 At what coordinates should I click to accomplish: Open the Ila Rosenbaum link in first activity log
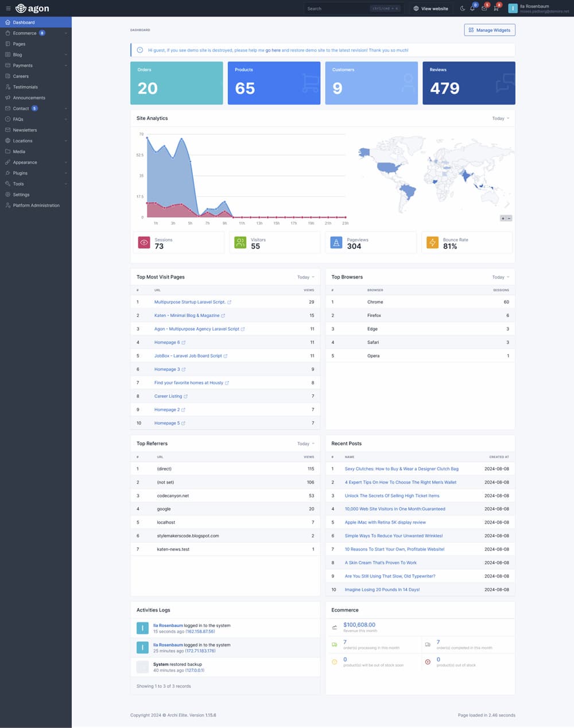click(168, 625)
